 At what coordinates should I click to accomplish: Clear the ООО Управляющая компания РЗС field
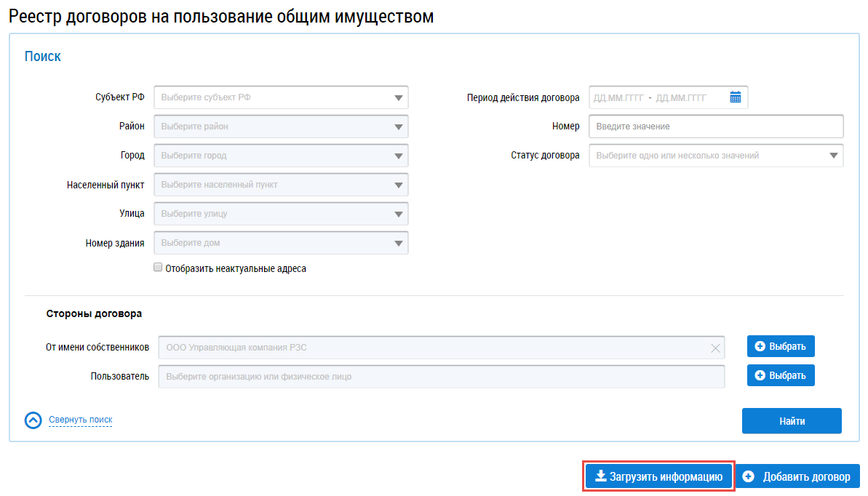click(x=715, y=348)
